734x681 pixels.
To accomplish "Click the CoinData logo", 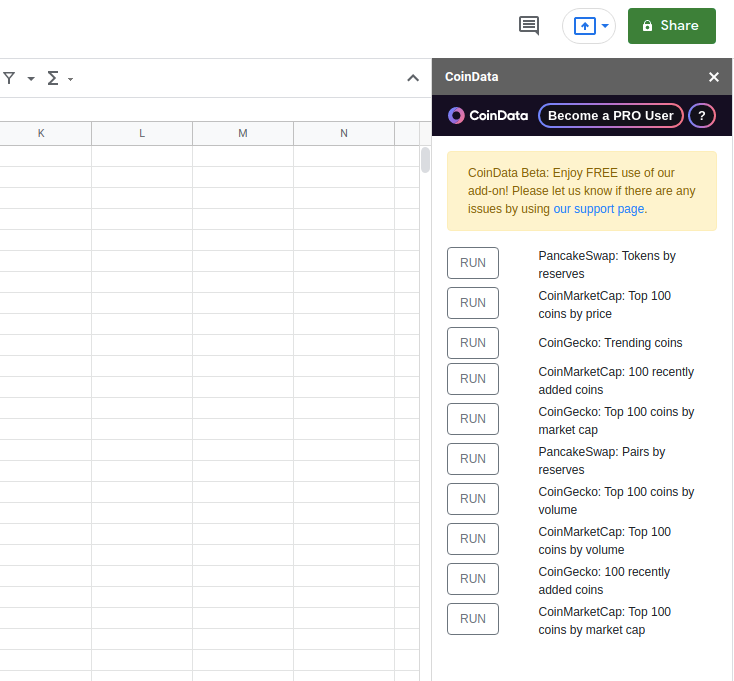I will tap(488, 116).
